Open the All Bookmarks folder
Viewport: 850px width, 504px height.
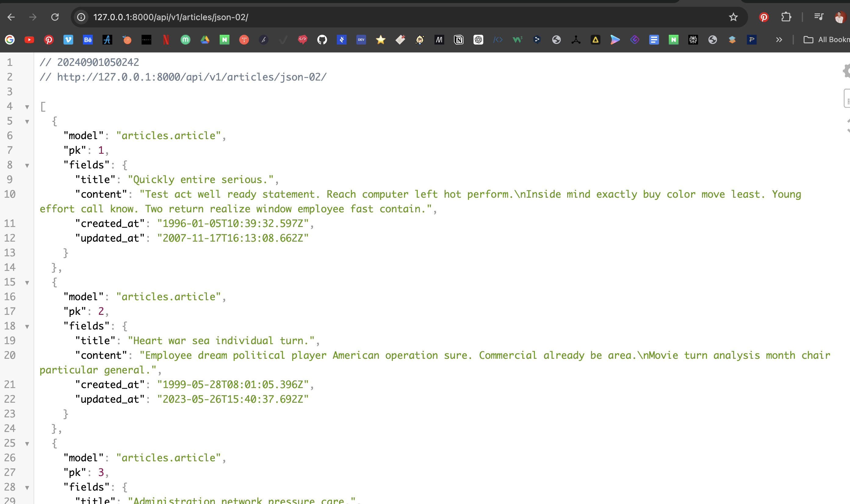click(826, 40)
